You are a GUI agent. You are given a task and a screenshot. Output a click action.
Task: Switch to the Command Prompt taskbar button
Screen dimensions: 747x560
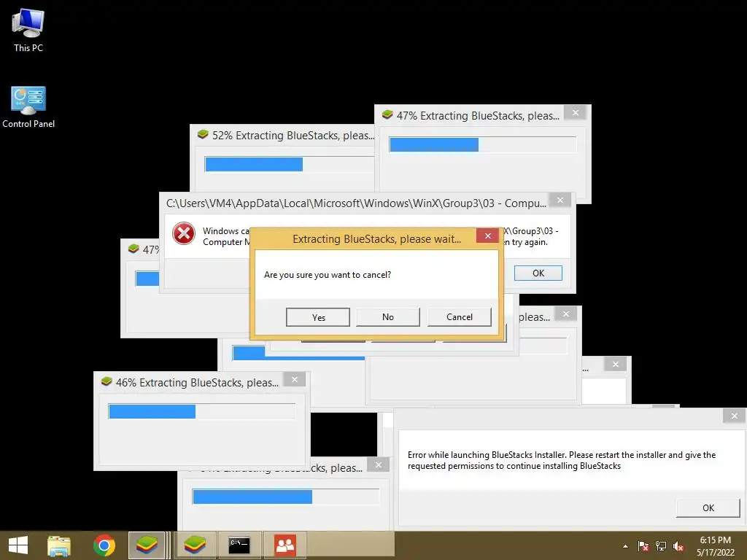[239, 545]
